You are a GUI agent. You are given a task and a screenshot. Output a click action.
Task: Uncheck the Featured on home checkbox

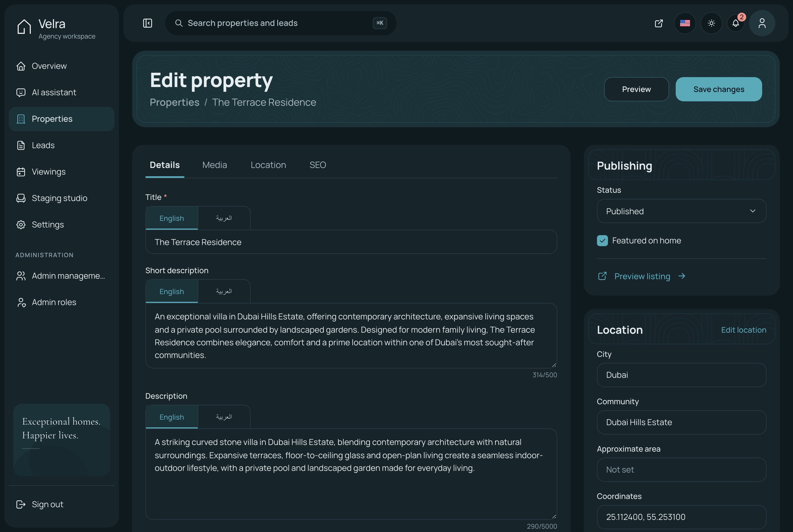(x=602, y=241)
